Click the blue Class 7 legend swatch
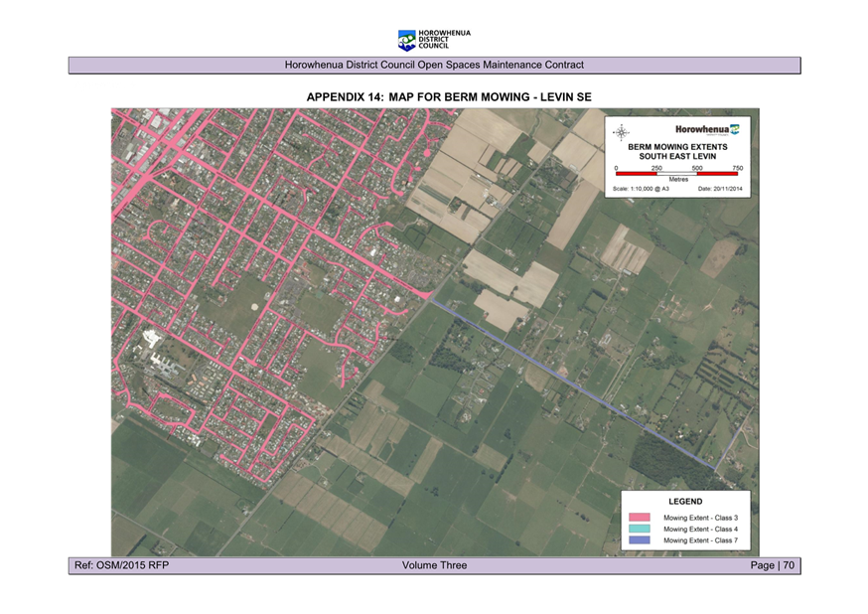The image size is (868, 614). (x=640, y=539)
